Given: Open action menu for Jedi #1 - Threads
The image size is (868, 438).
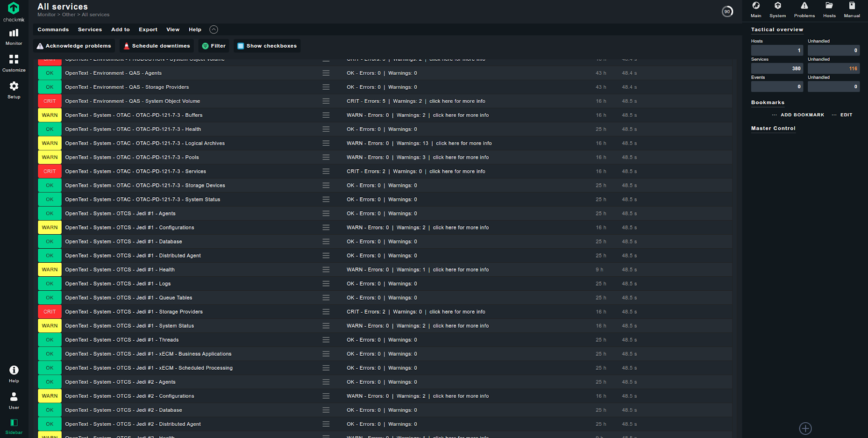Looking at the screenshot, I should coord(326,340).
